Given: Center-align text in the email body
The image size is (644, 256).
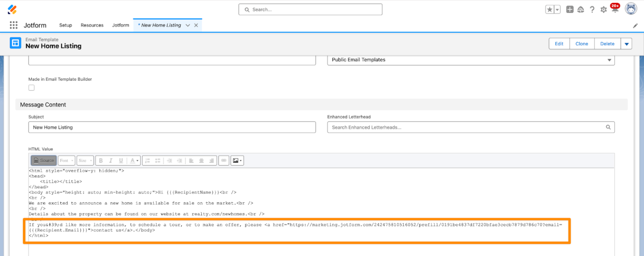Looking at the screenshot, I should click(x=202, y=160).
